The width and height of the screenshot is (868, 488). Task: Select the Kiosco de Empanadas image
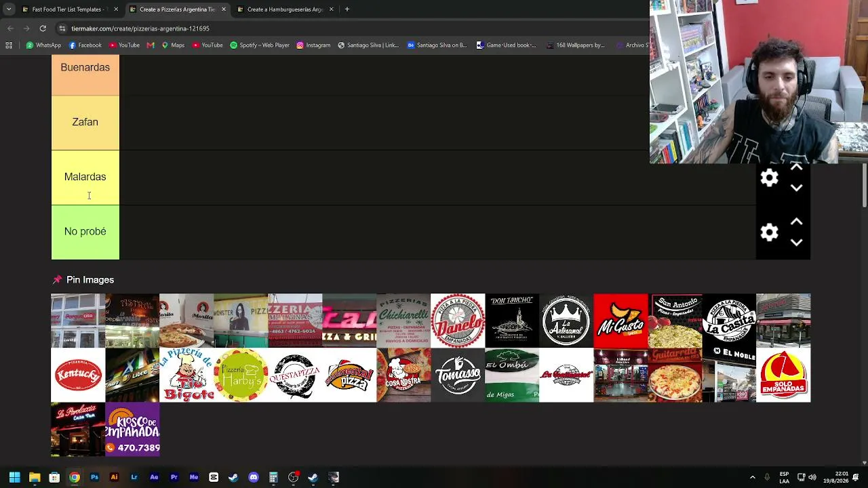point(132,429)
